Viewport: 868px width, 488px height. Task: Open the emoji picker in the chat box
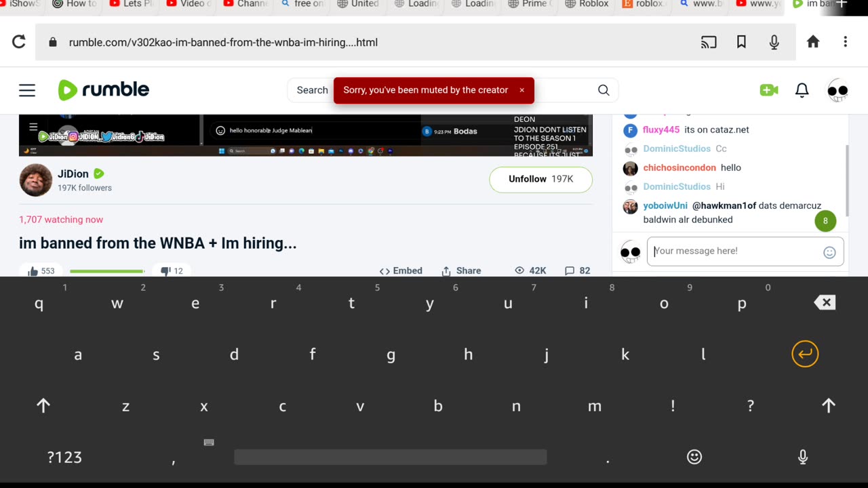829,252
